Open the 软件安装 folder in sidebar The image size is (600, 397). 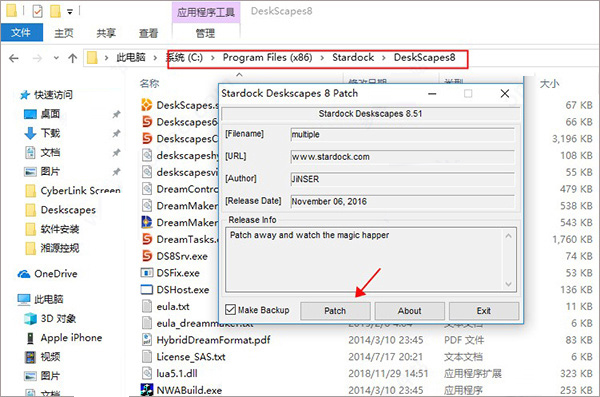(60, 229)
